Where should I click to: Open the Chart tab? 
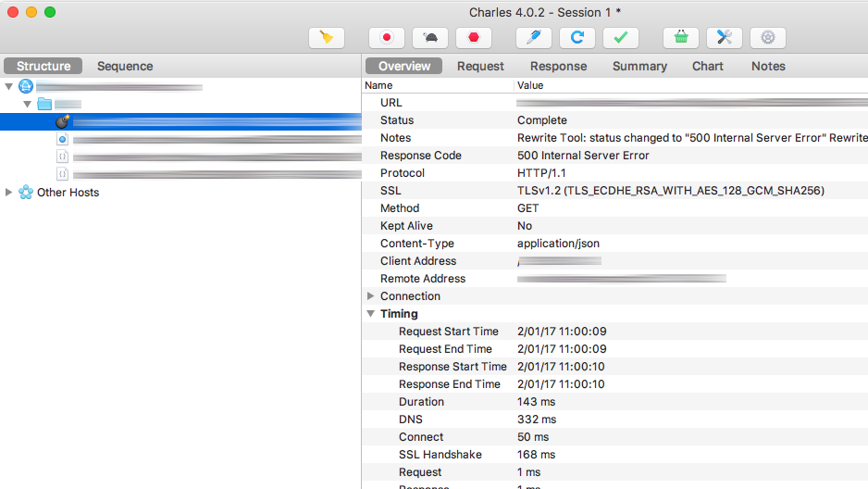tap(708, 66)
